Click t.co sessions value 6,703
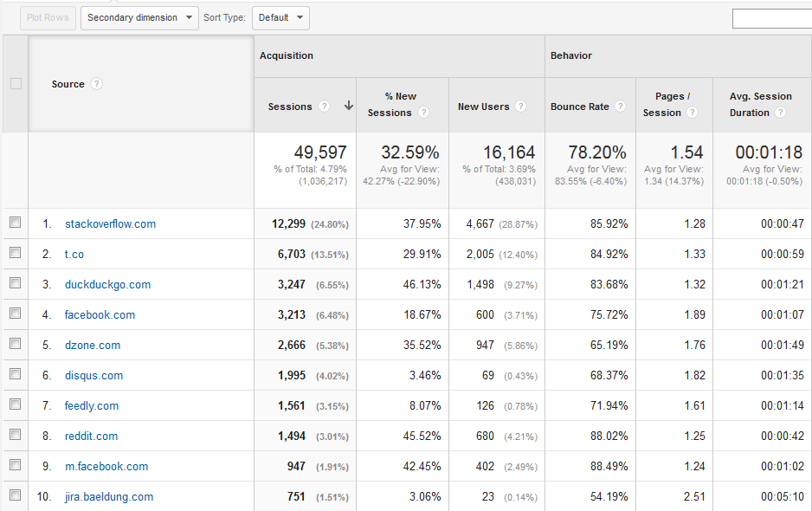The image size is (812, 511). (292, 254)
